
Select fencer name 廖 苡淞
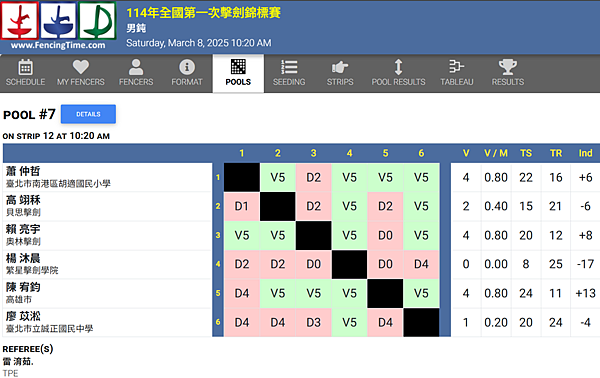(x=23, y=316)
